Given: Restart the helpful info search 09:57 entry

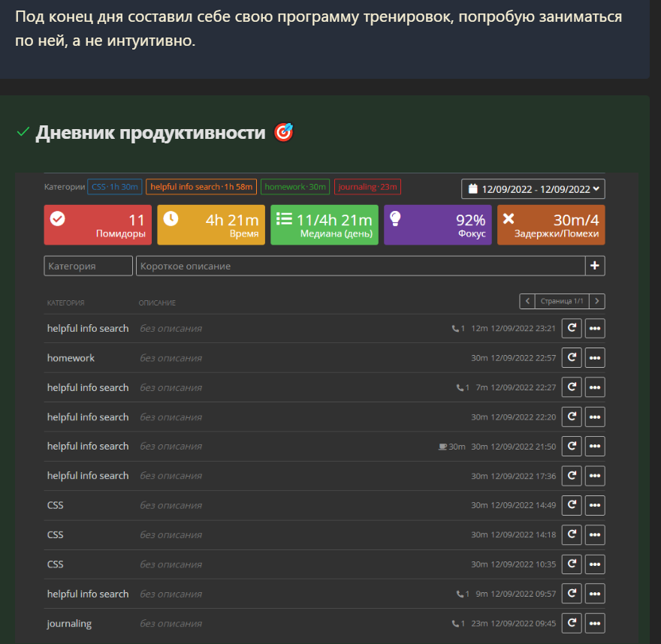Looking at the screenshot, I should (572, 594).
